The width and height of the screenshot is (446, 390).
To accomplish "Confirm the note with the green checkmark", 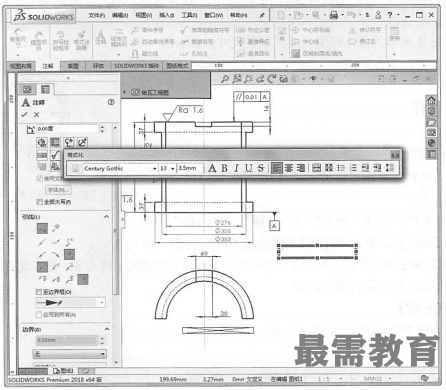I will pos(24,114).
